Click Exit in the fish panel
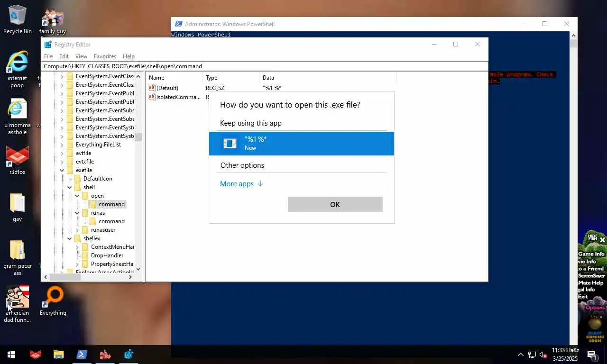 pos(583,297)
